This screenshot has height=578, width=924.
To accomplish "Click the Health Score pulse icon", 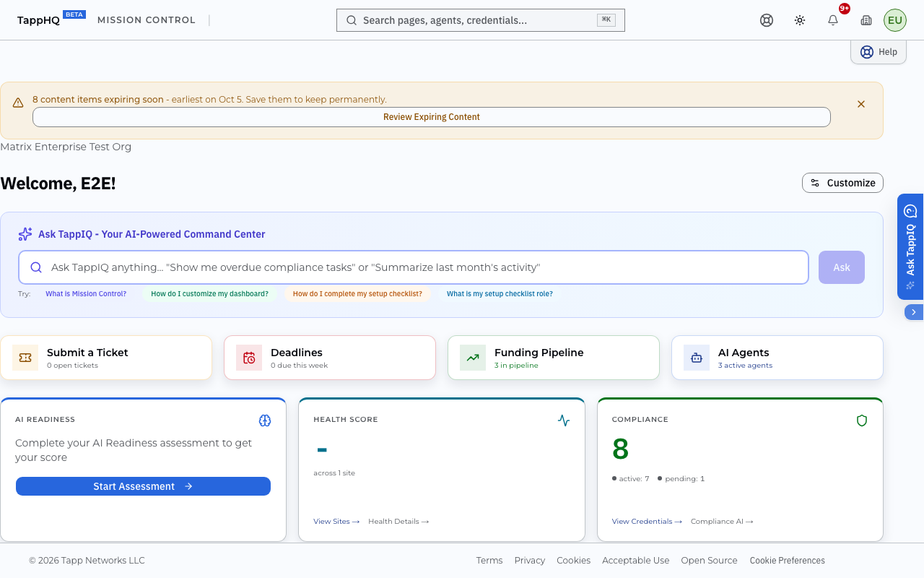I will tap(564, 420).
